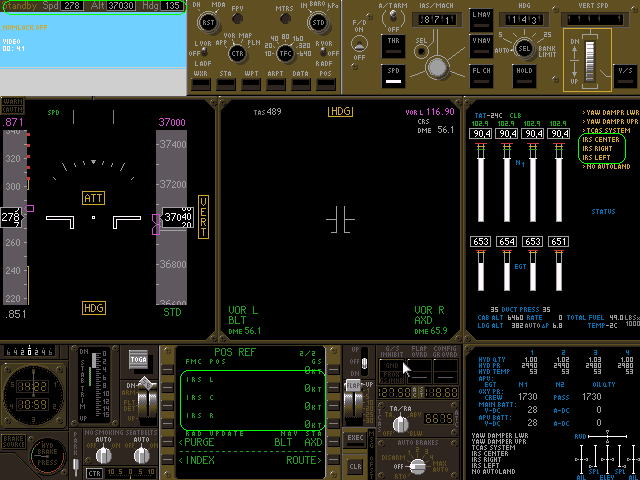Click the TFC range selector knob
Viewport: 640px width, 480px height.
[x=285, y=53]
